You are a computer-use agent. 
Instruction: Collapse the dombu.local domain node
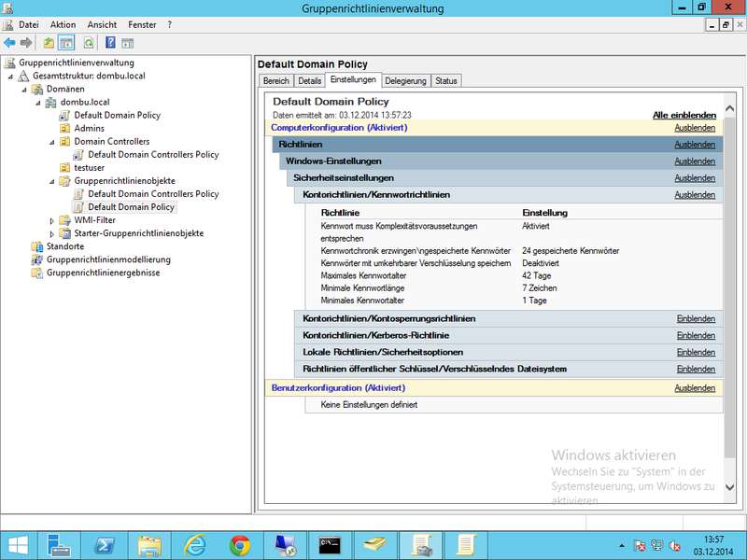coord(39,103)
